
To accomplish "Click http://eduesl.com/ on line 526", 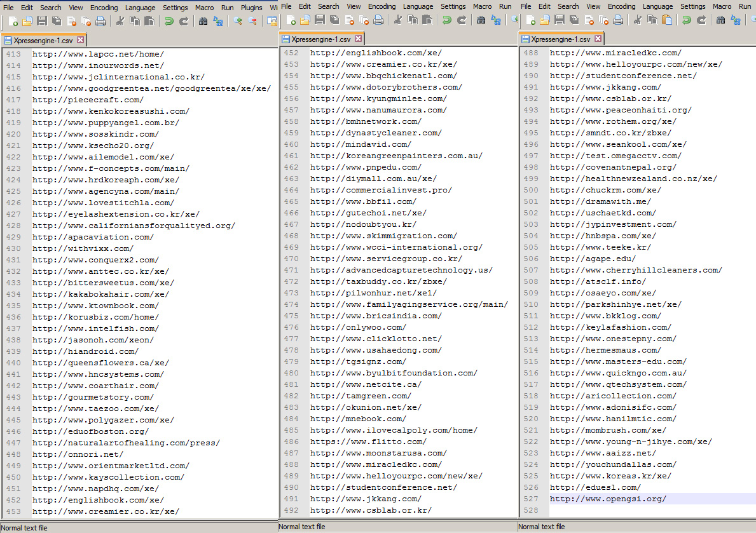I will 595,488.
